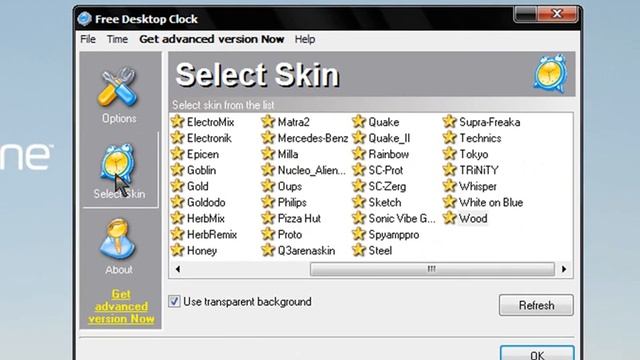This screenshot has width=640, height=360.
Task: Select the Proto skin name
Action: tap(290, 235)
